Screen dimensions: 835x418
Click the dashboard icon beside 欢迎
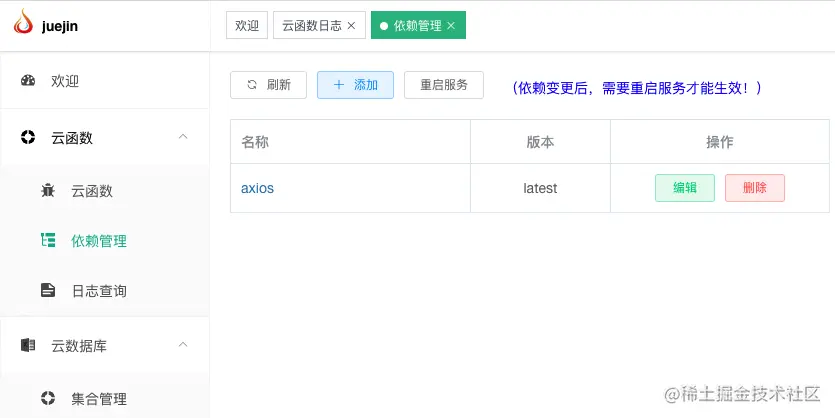point(28,81)
